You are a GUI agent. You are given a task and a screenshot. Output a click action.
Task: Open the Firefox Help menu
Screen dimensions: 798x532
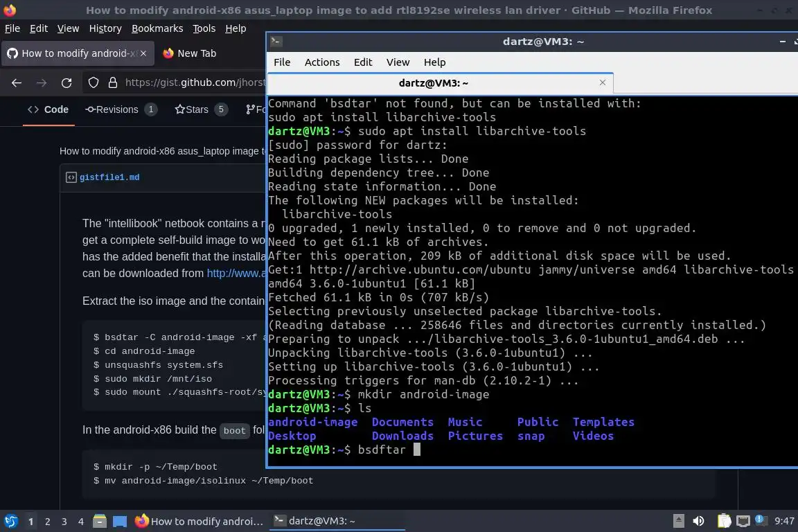tap(236, 28)
